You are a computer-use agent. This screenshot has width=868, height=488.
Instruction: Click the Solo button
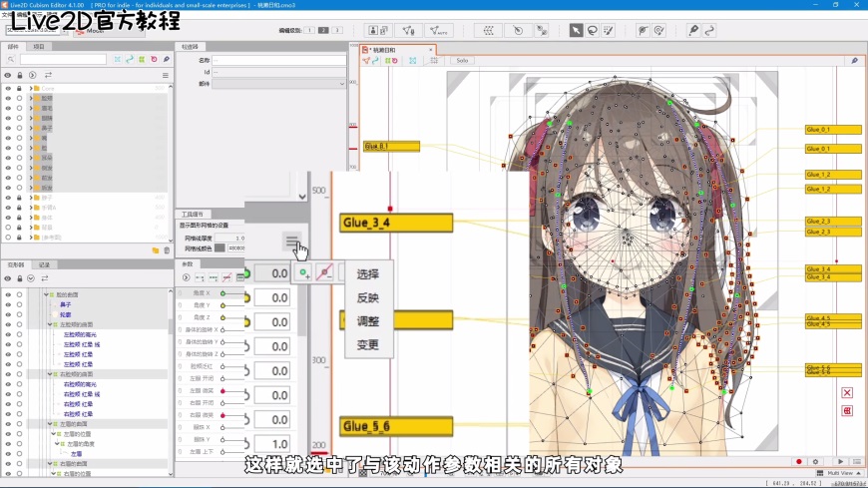click(462, 61)
